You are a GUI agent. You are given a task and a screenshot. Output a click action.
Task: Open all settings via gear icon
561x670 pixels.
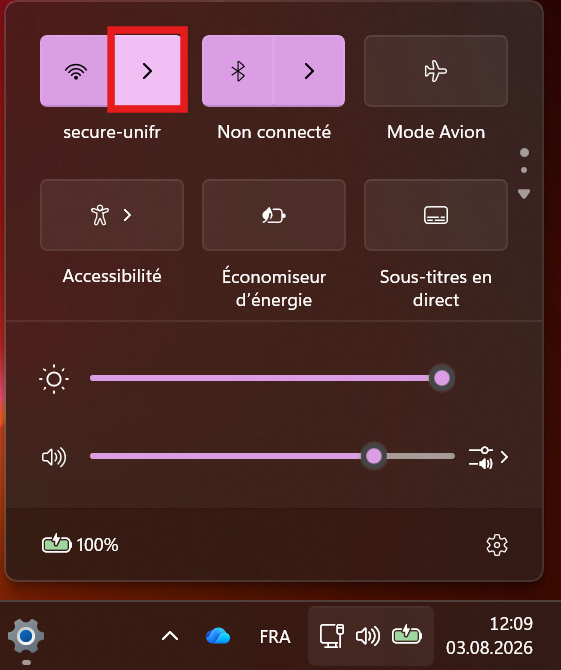click(x=497, y=545)
